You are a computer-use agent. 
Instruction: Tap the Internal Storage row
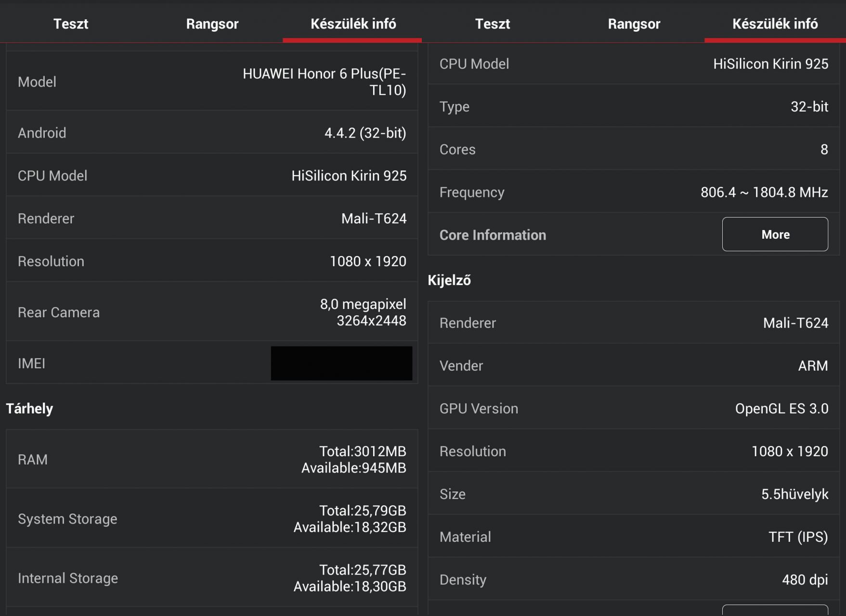(x=212, y=578)
